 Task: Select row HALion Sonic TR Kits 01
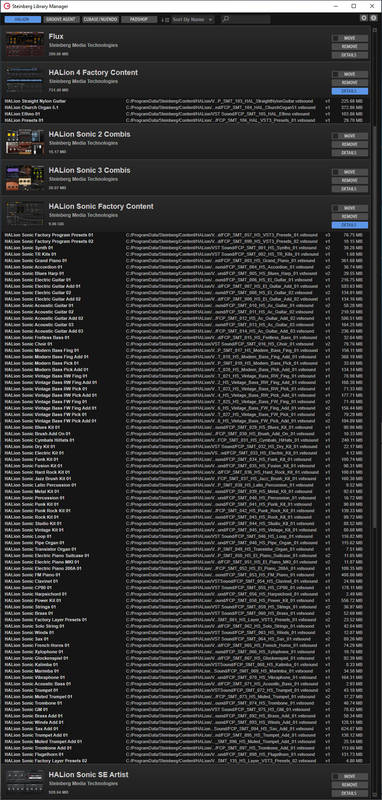[x=186, y=254]
